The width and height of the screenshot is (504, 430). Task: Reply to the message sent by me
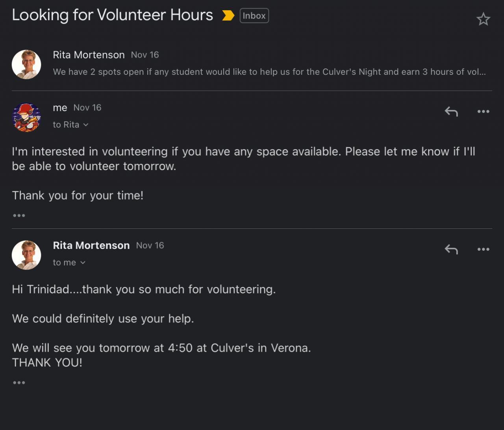point(451,112)
